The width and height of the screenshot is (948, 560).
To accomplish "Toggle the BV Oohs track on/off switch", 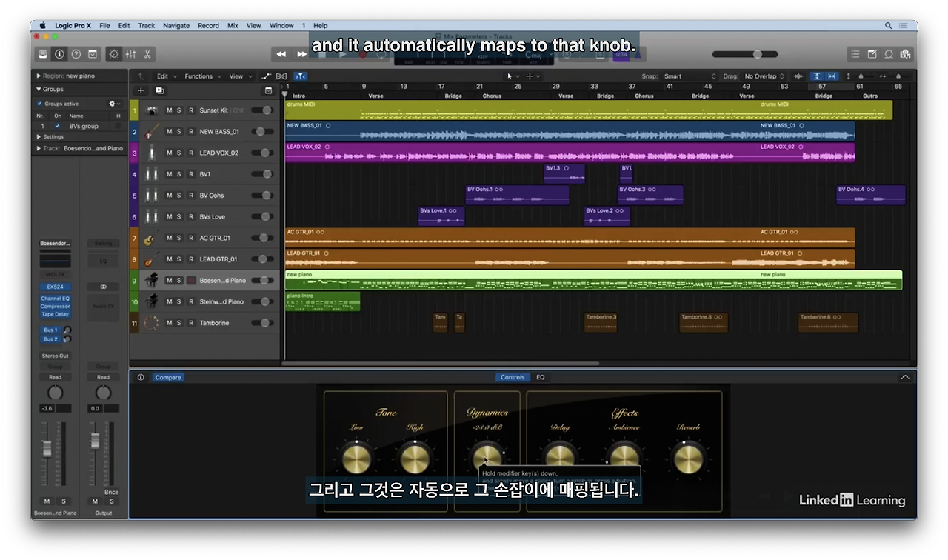I will (x=261, y=196).
